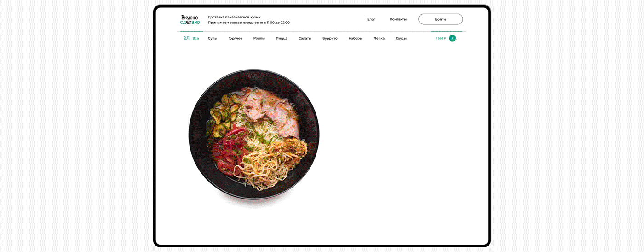Open the Контакты page
The image size is (644, 252).
398,19
